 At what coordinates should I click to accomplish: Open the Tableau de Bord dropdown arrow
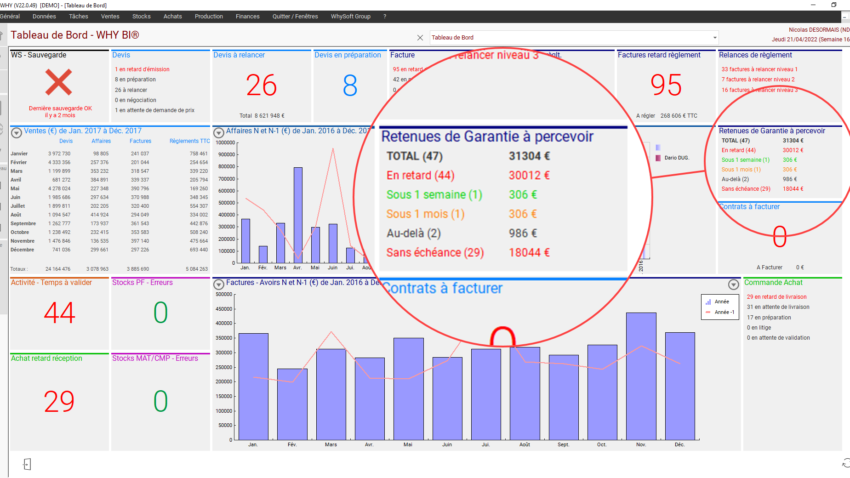pyautogui.click(x=714, y=37)
